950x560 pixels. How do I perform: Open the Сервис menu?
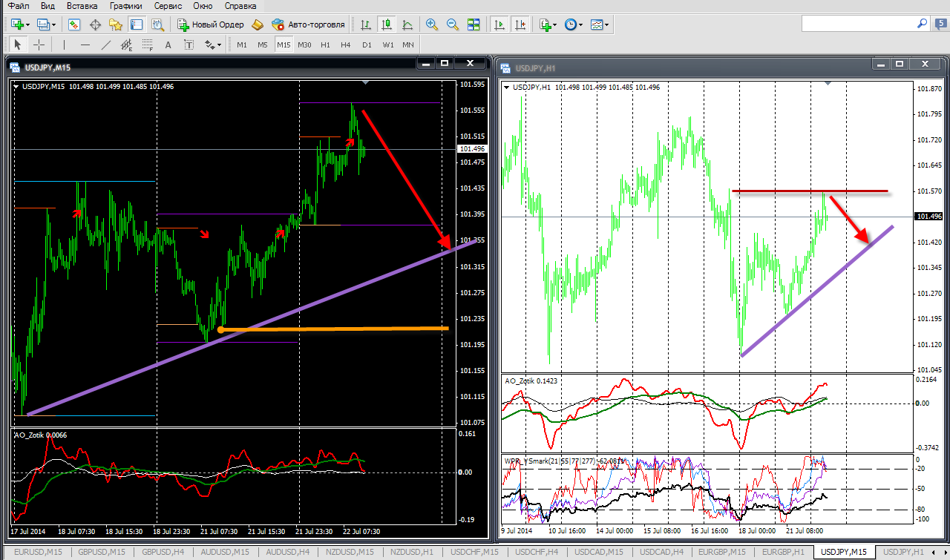pos(168,6)
